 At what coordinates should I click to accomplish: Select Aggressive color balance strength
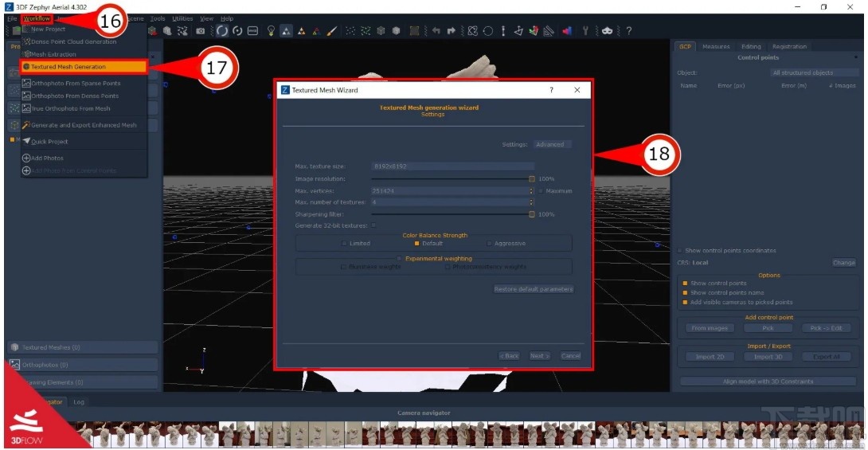click(490, 244)
